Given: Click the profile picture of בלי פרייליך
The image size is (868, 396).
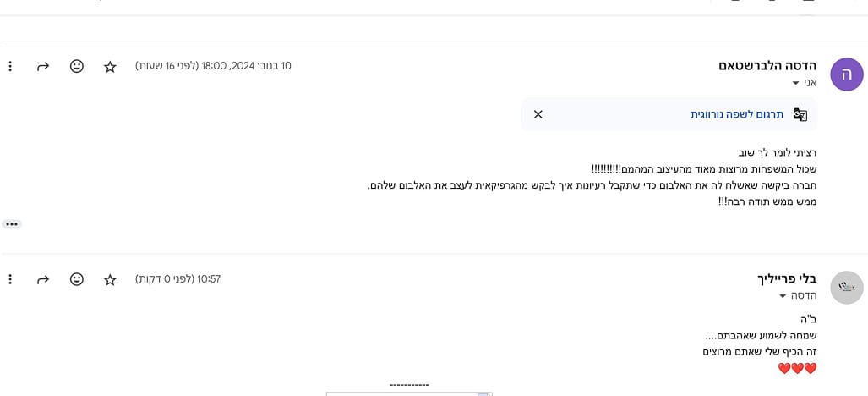Looking at the screenshot, I should 846,288.
